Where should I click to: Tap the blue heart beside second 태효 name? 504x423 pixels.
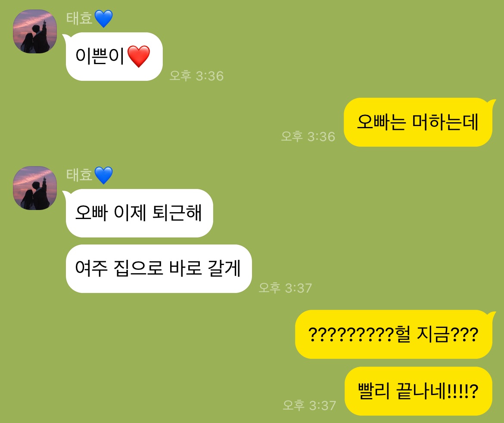tap(103, 176)
